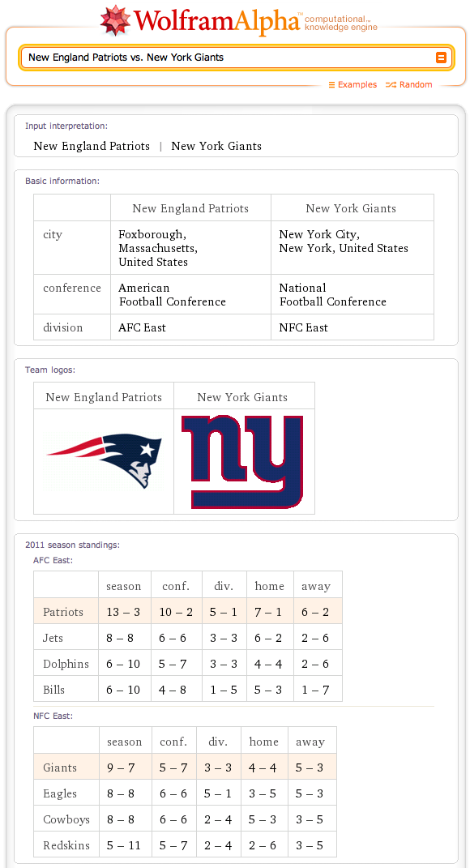Click the Giants season record '9 – 7'
Image resolution: width=470 pixels, height=868 pixels.
point(121,768)
